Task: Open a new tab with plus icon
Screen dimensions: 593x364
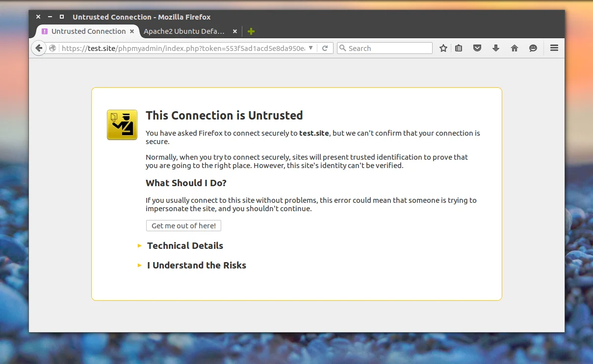Action: (x=251, y=31)
